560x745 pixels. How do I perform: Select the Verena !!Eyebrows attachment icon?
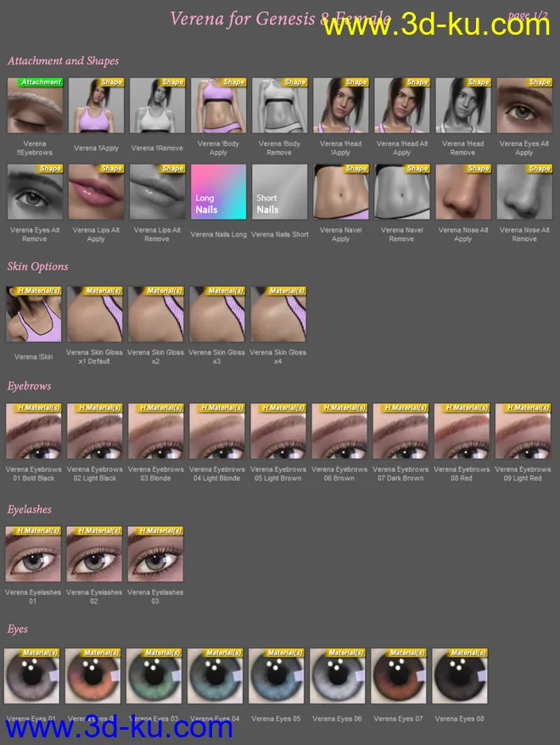tap(35, 106)
